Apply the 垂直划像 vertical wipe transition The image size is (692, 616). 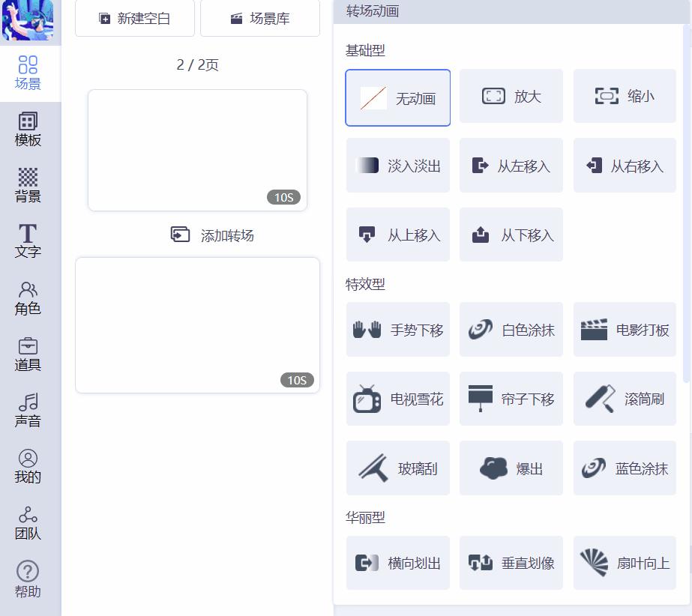pos(511,563)
